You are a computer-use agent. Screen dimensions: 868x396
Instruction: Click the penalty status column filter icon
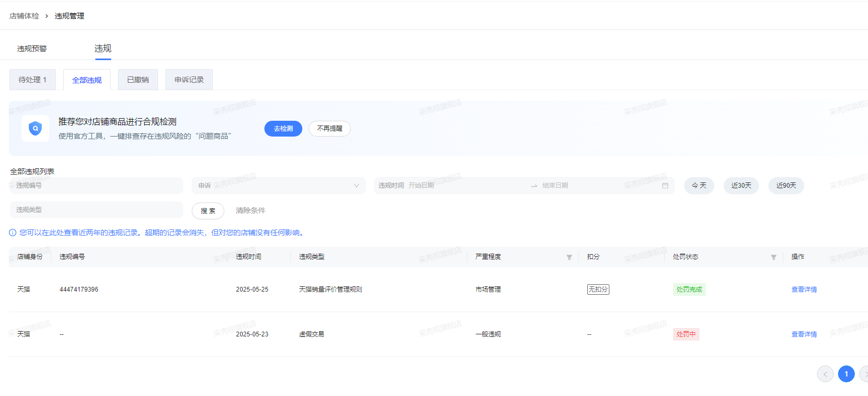click(773, 257)
